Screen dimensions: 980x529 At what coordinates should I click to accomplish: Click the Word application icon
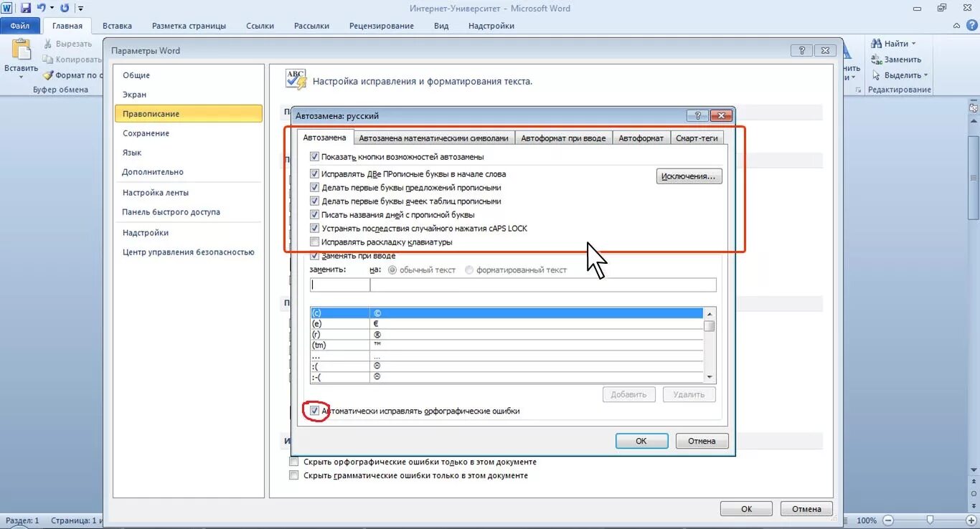tap(6, 8)
